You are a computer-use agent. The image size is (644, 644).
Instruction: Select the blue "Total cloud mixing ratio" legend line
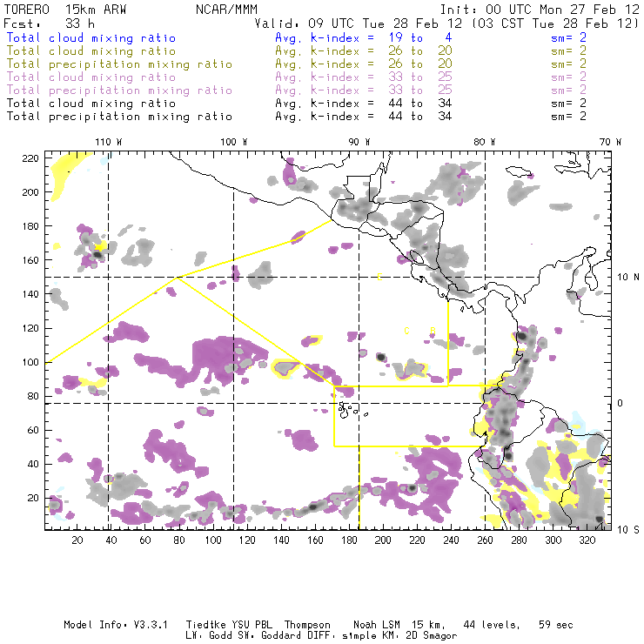coord(91,37)
